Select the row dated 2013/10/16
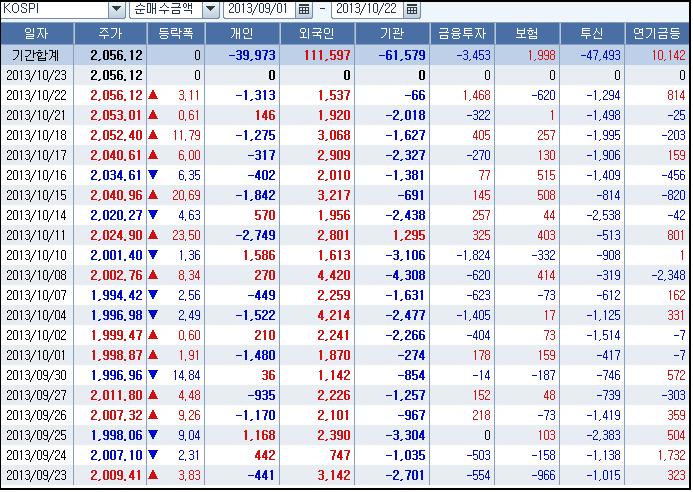Image resolution: width=693 pixels, height=492 pixels. 345,175
